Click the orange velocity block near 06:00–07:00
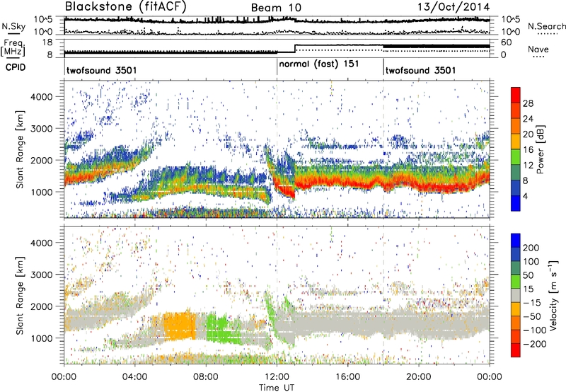Image resolution: width=566 pixels, height=392 pixels. pyautogui.click(x=180, y=325)
